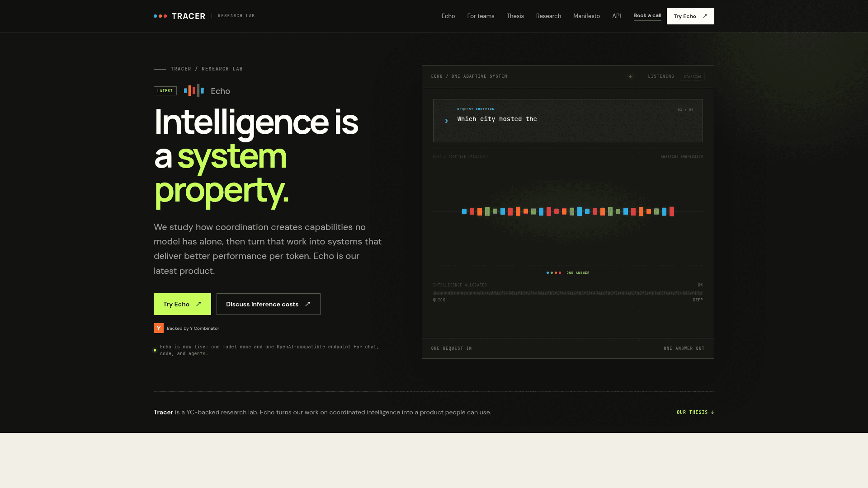Click the Backed by Y Combinator text
The height and width of the screenshot is (488, 868).
193,328
